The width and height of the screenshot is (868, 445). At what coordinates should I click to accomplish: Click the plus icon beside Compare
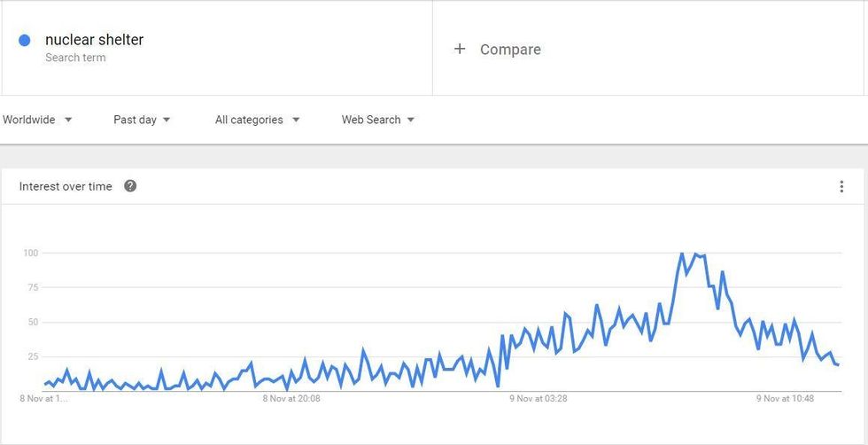[x=460, y=50]
